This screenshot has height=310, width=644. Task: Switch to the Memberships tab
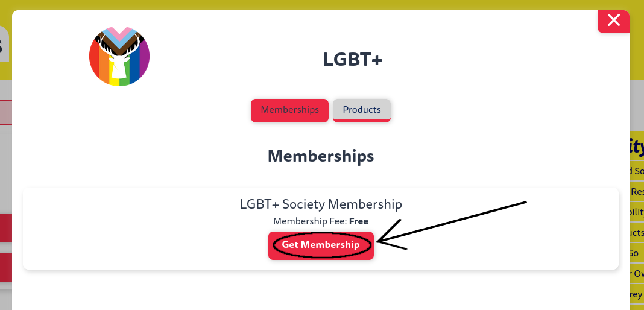(289, 110)
